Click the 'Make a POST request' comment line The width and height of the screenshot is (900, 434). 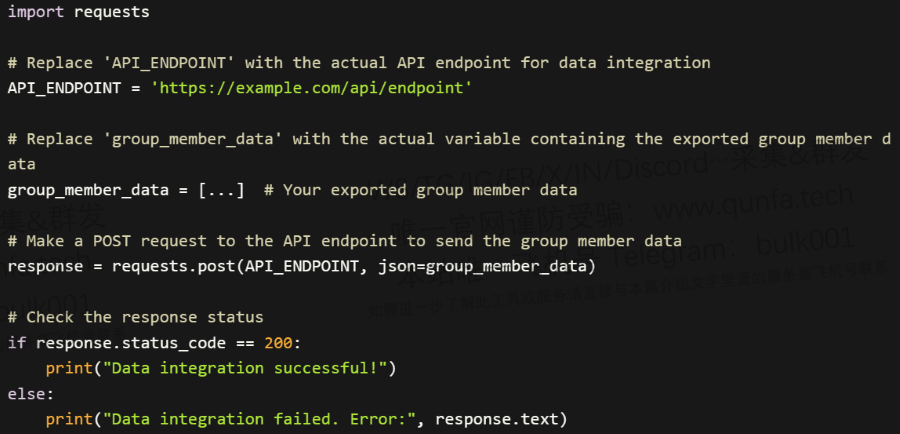coord(344,241)
